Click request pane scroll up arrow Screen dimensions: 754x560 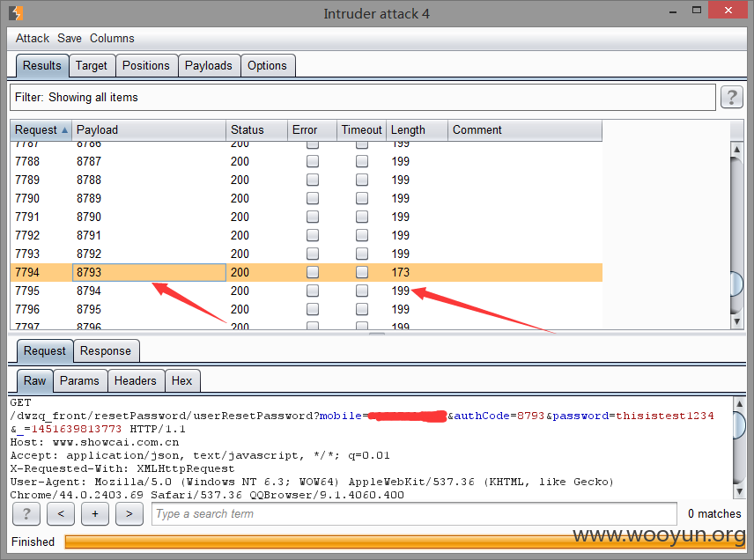739,403
